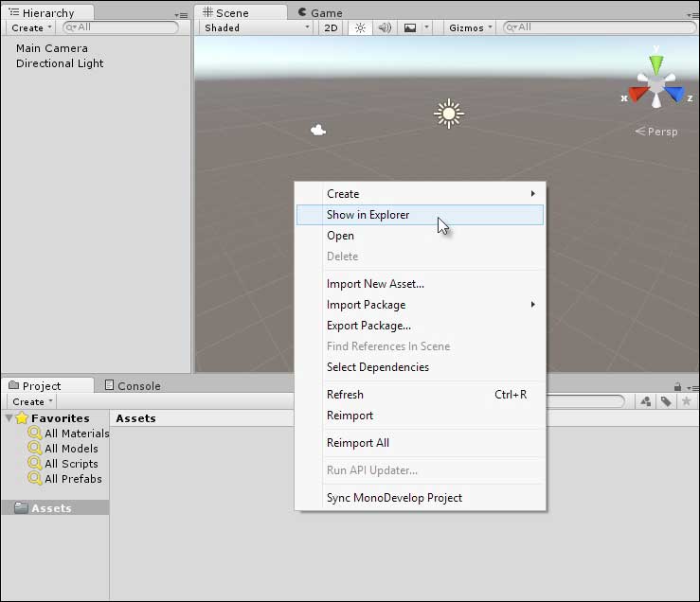Click the save search star icon

pyautogui.click(x=687, y=401)
